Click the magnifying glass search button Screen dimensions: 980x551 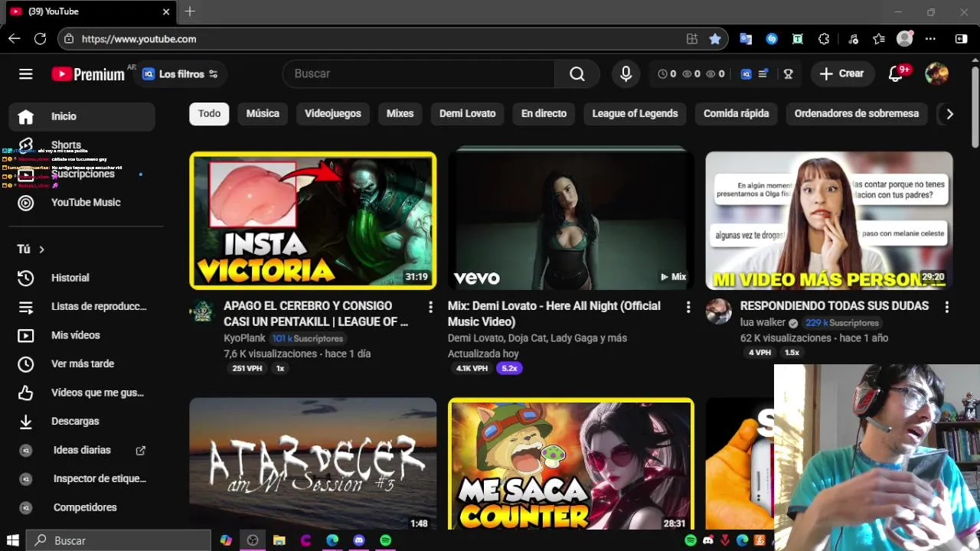(x=577, y=73)
